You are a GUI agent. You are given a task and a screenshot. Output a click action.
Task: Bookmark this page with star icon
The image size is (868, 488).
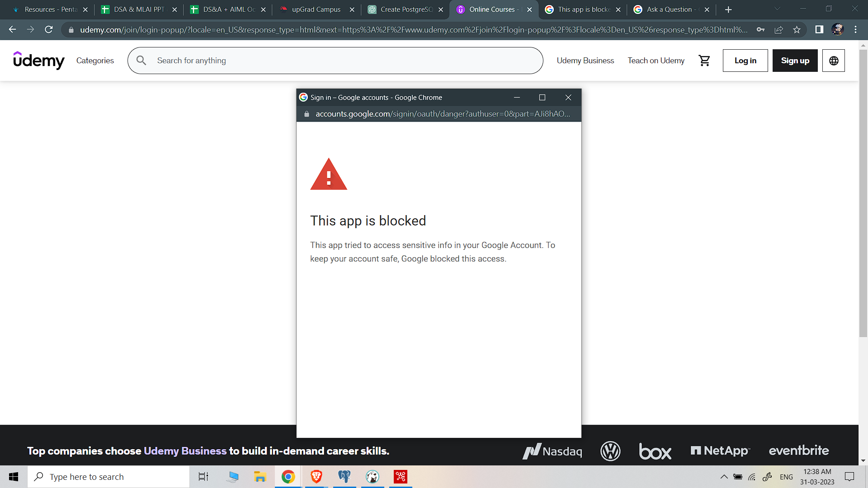point(797,30)
